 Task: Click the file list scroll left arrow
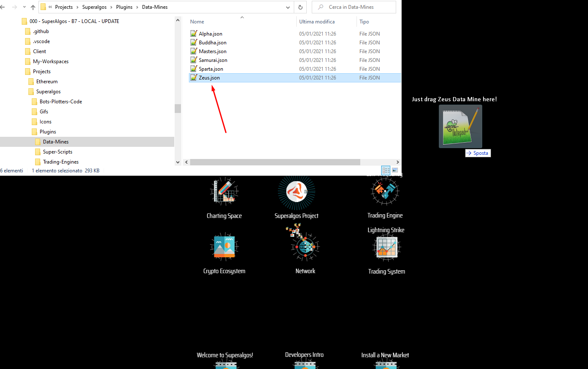tap(186, 162)
